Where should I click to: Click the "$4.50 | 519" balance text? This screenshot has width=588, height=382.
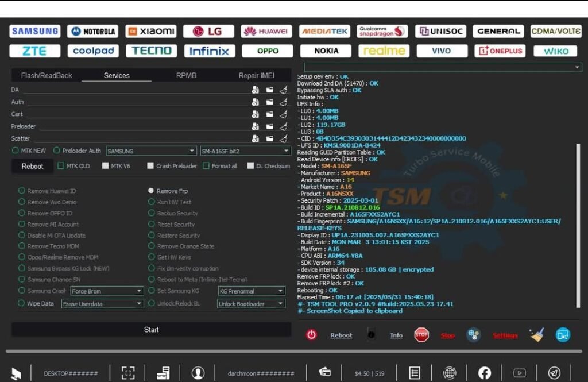click(369, 373)
